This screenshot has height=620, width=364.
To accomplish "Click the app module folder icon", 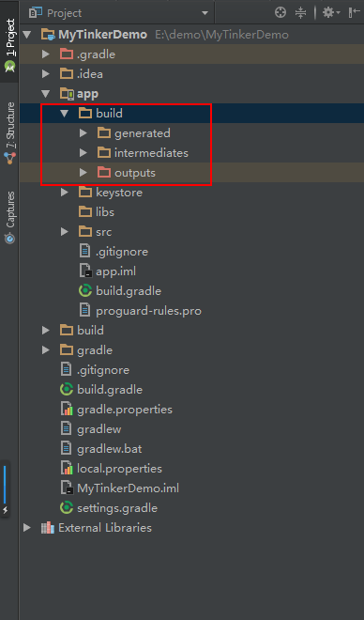I will click(x=67, y=94).
